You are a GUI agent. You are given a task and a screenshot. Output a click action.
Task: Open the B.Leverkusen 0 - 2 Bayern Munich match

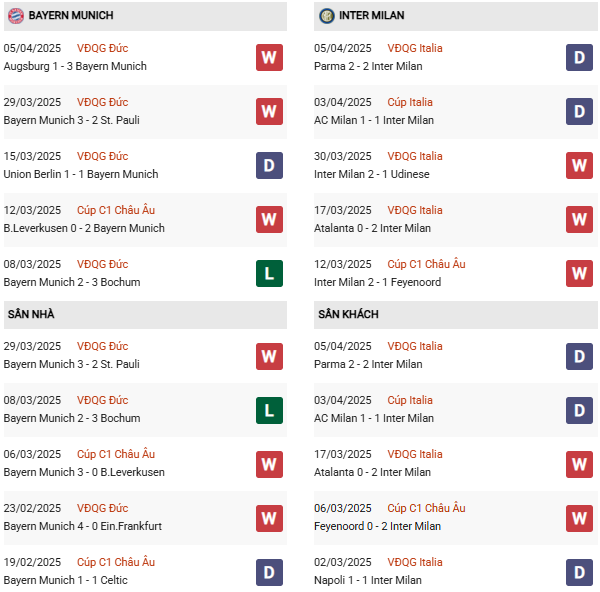[84, 228]
